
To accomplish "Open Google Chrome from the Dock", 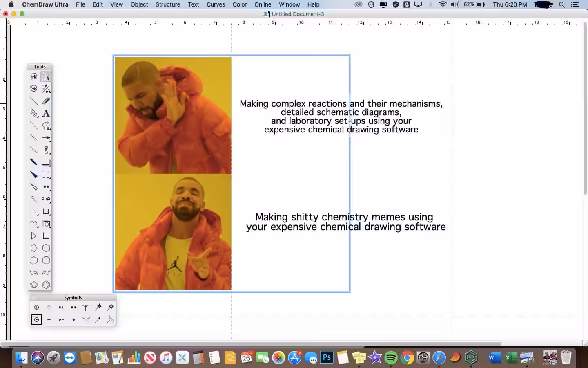I will (407, 358).
